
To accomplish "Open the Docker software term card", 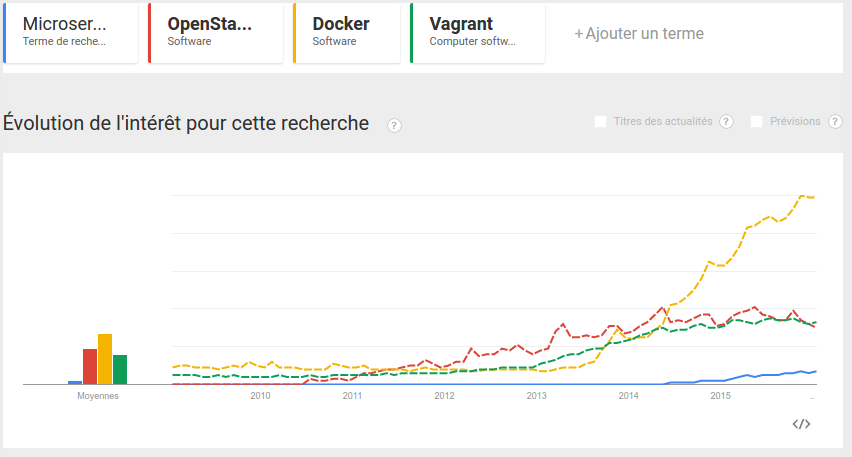I will pyautogui.click(x=347, y=33).
